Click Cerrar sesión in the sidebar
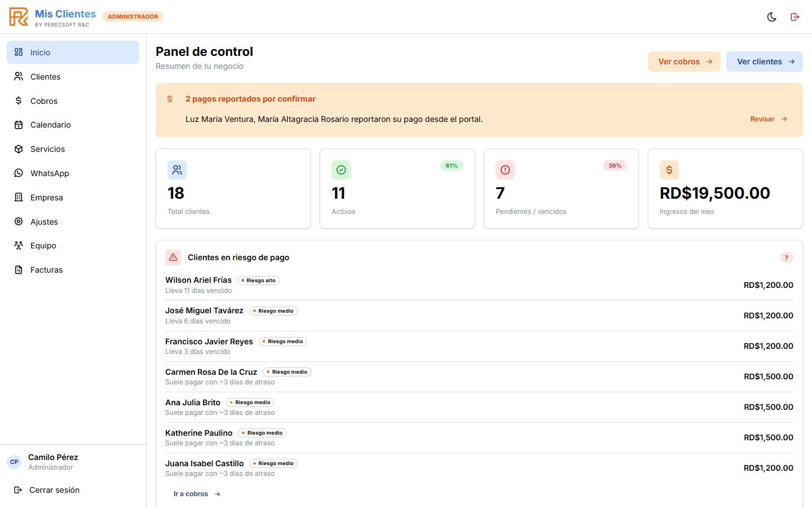The image size is (812, 508). [73, 490]
